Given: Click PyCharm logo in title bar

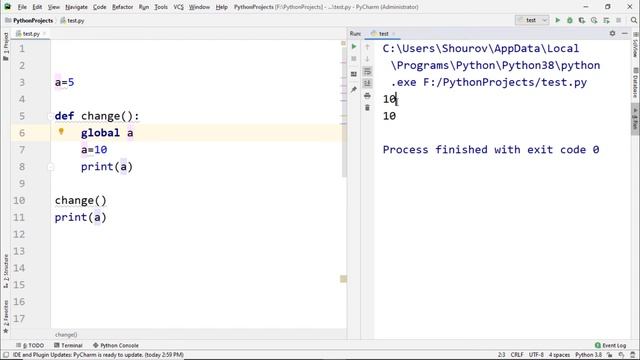Looking at the screenshot, I should tap(7, 7).
